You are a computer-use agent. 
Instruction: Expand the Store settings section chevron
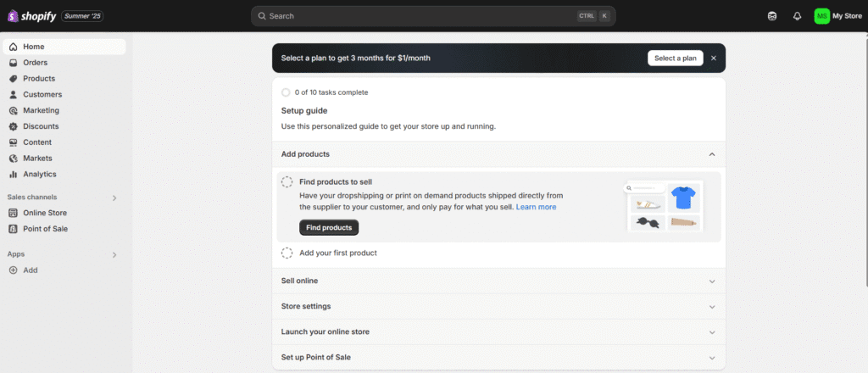[x=712, y=307]
